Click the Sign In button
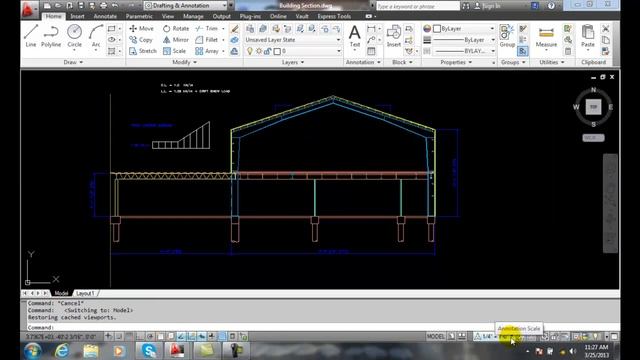This screenshot has width=640, height=360. [x=488, y=6]
